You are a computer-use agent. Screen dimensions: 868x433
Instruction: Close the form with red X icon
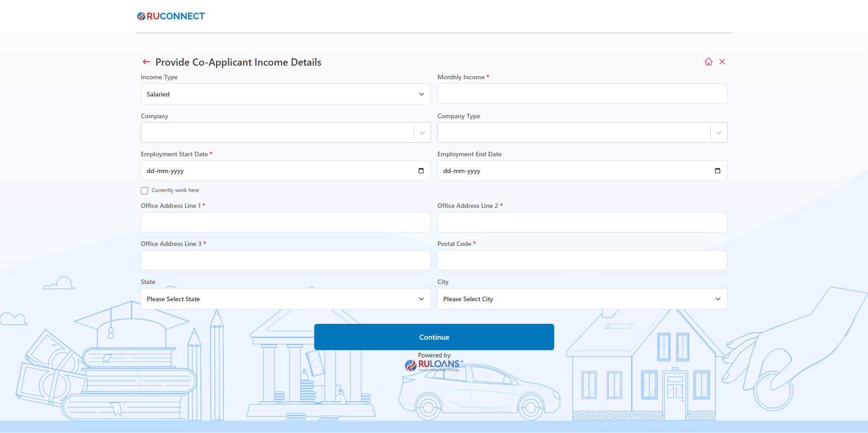pos(722,62)
